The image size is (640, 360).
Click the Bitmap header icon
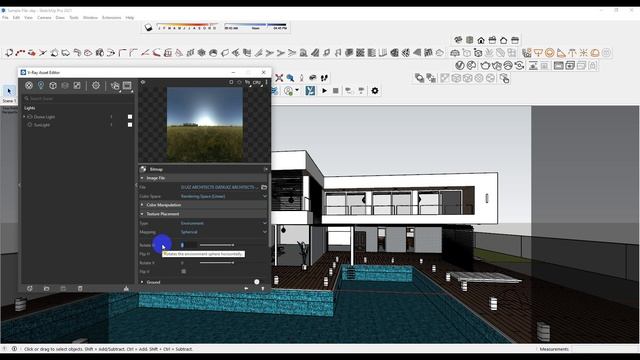[x=143, y=169]
